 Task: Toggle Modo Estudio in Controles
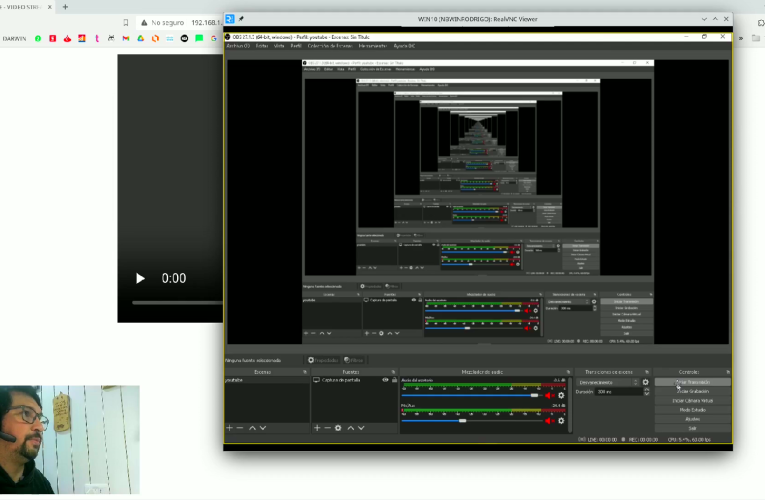tap(692, 410)
